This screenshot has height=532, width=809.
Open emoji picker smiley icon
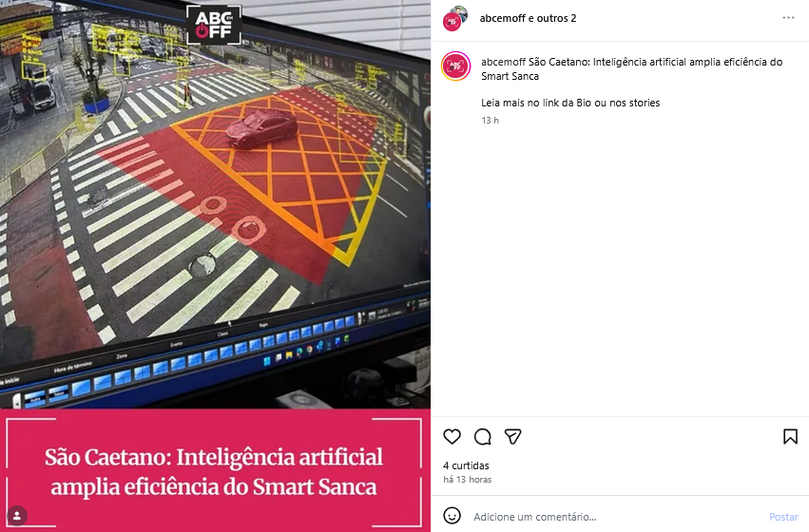[x=452, y=516]
